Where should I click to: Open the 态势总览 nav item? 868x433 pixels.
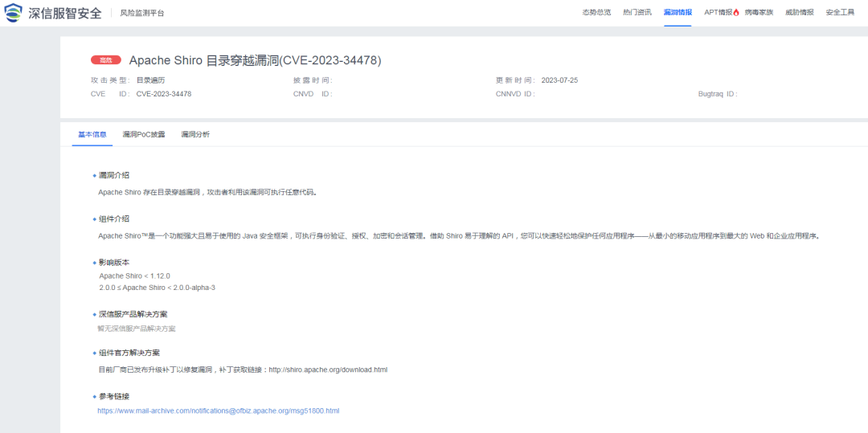(596, 13)
